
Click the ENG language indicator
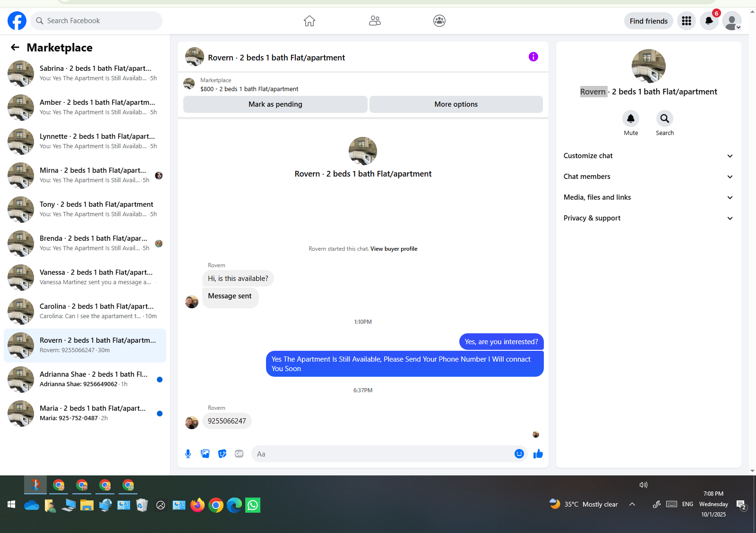click(x=687, y=504)
